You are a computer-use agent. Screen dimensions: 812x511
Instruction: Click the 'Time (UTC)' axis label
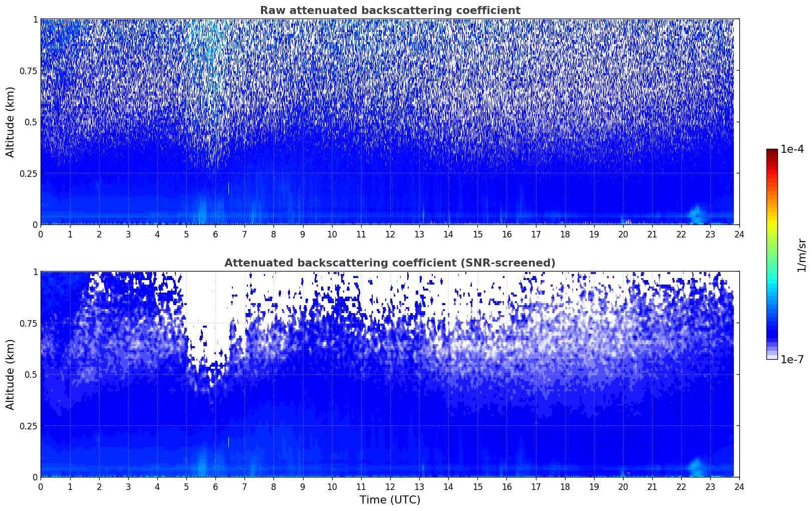click(x=390, y=500)
